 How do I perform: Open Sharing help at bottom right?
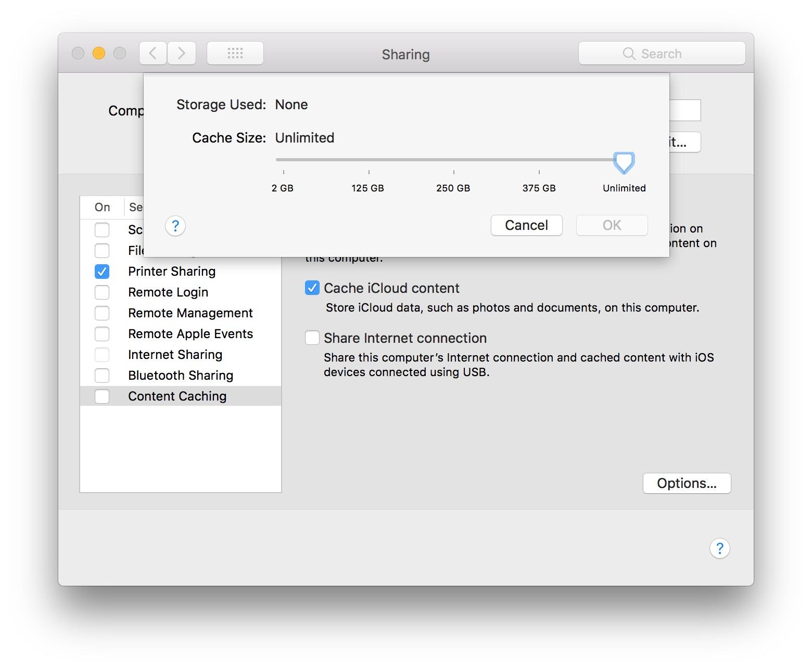pyautogui.click(x=719, y=548)
